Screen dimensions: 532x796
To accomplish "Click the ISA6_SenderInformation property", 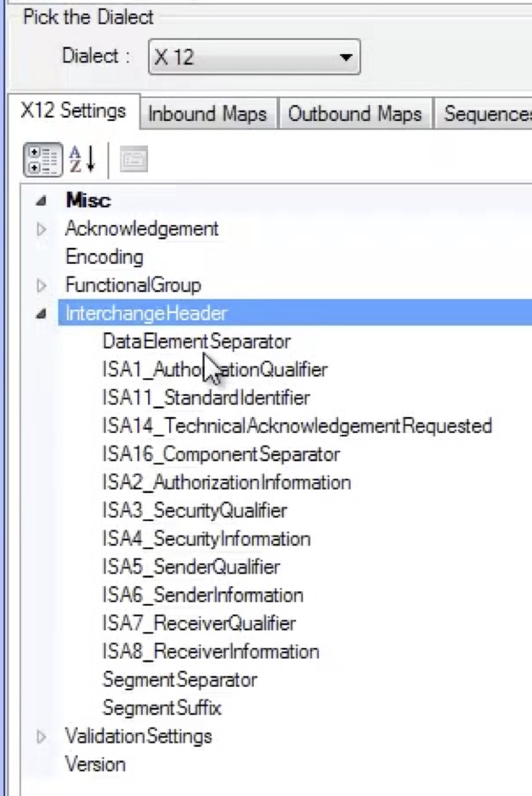I will pos(202,596).
